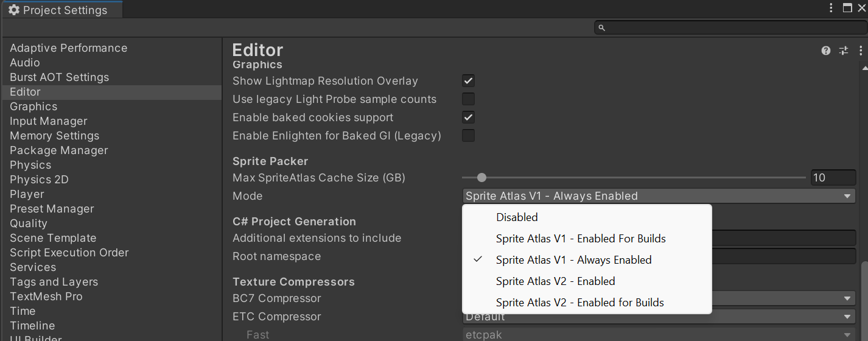The image size is (868, 341).
Task: Enable legacy Light Probe sample counts
Action: (x=468, y=99)
